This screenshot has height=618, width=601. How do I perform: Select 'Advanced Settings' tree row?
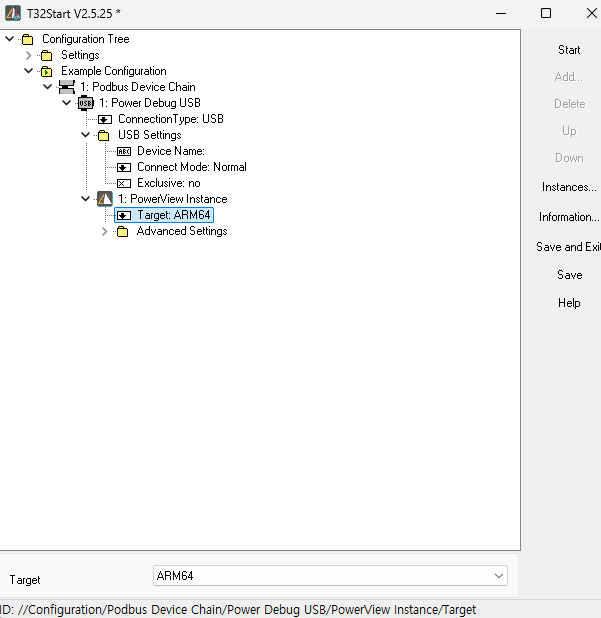[x=182, y=231]
